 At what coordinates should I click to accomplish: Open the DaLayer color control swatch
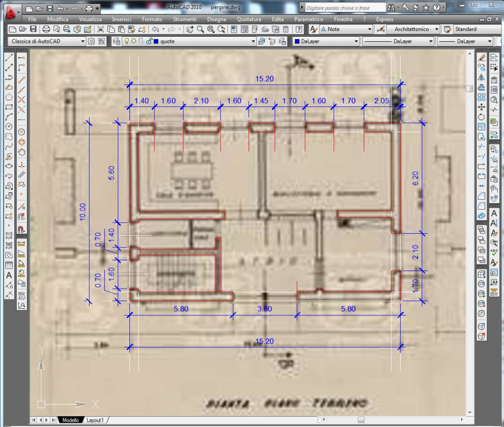coord(324,42)
